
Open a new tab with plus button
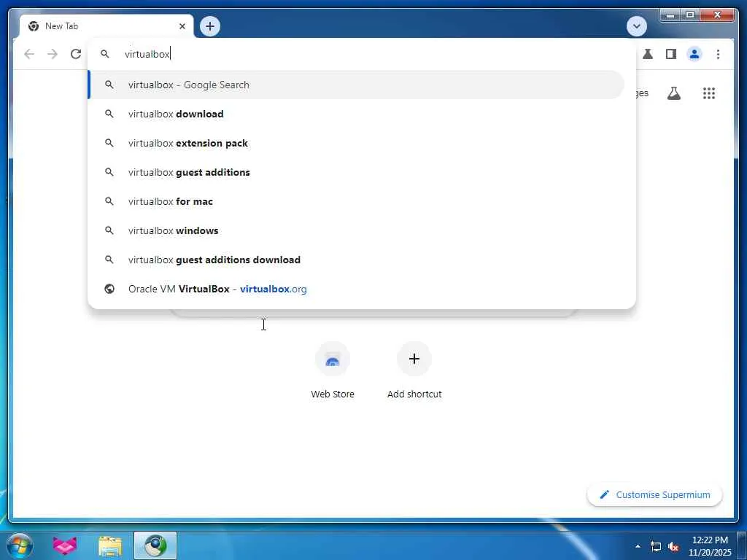210,26
